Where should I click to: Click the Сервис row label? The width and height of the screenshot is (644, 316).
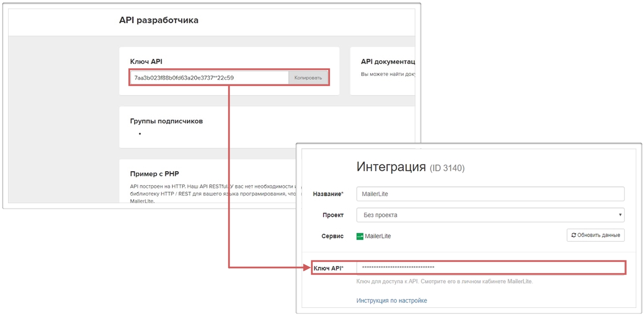click(x=332, y=236)
